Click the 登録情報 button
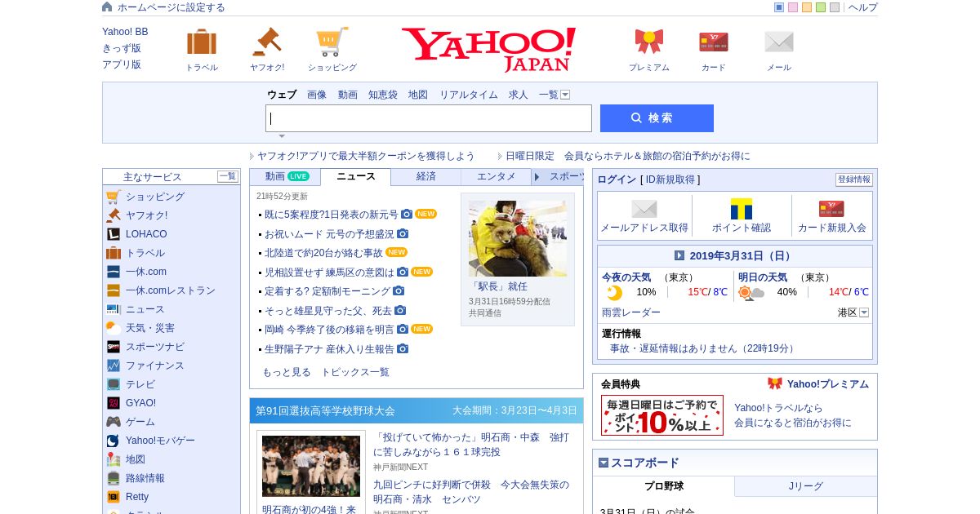 pos(854,179)
